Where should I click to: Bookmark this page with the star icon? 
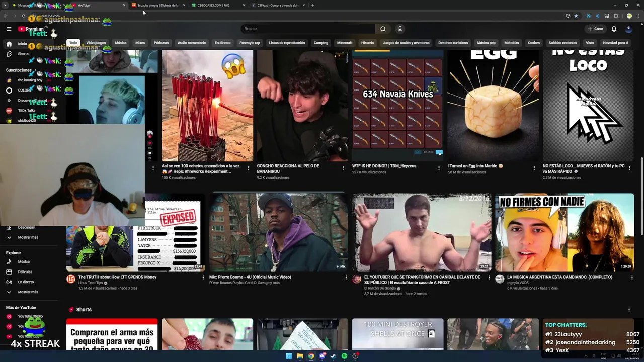click(x=576, y=16)
